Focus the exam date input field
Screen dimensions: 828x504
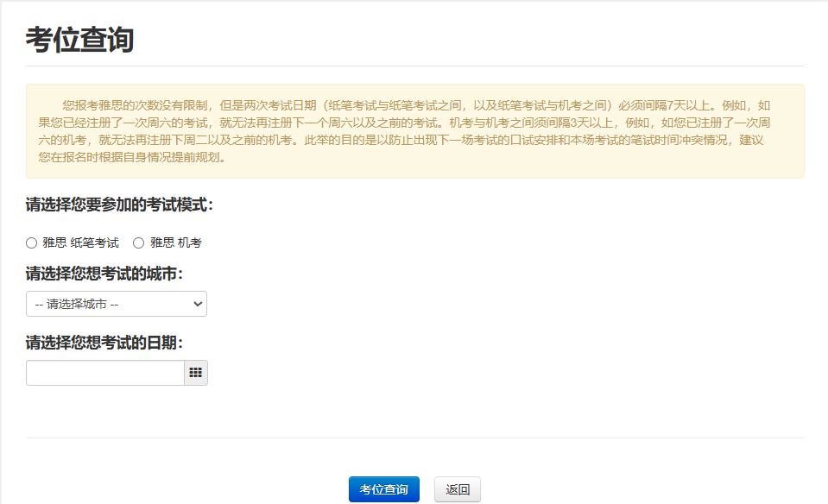pyautogui.click(x=104, y=373)
